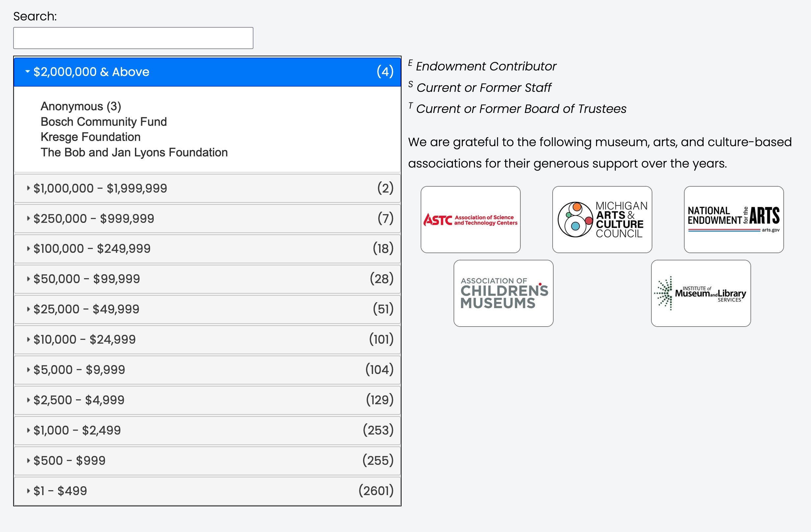Select the Kresge Foundation entry
This screenshot has width=811, height=532.
pyautogui.click(x=90, y=137)
